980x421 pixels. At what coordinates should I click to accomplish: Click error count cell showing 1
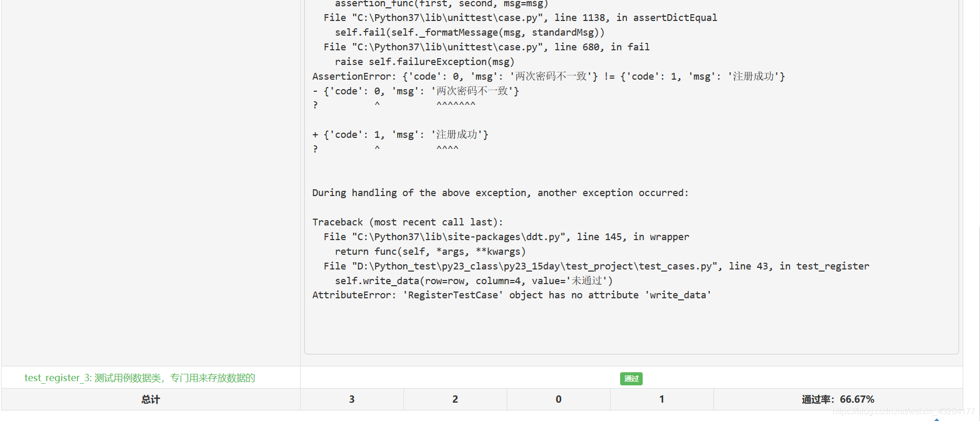[662, 400]
